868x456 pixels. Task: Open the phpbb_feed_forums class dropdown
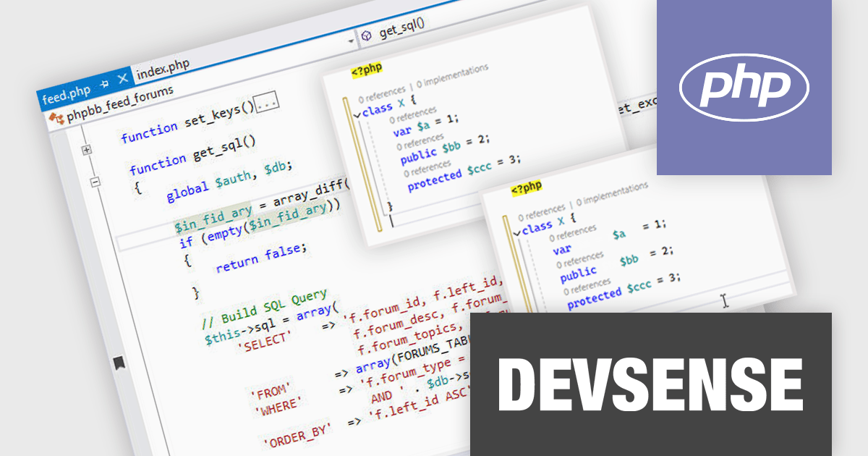pos(120,103)
